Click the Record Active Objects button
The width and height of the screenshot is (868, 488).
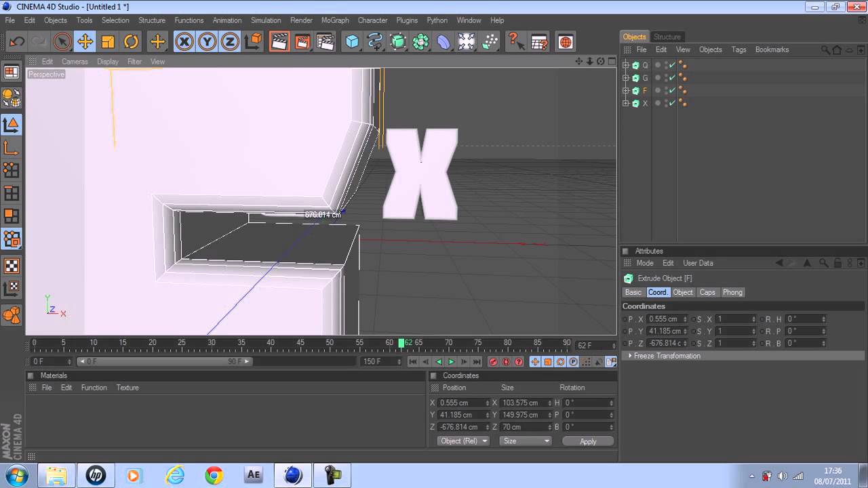tap(493, 362)
